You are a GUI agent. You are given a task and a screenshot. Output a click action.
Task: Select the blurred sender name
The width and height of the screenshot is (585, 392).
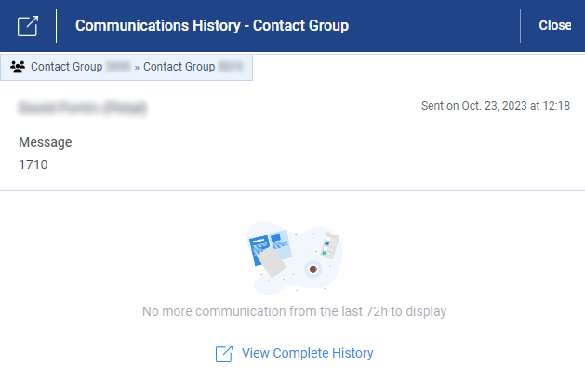click(x=83, y=108)
